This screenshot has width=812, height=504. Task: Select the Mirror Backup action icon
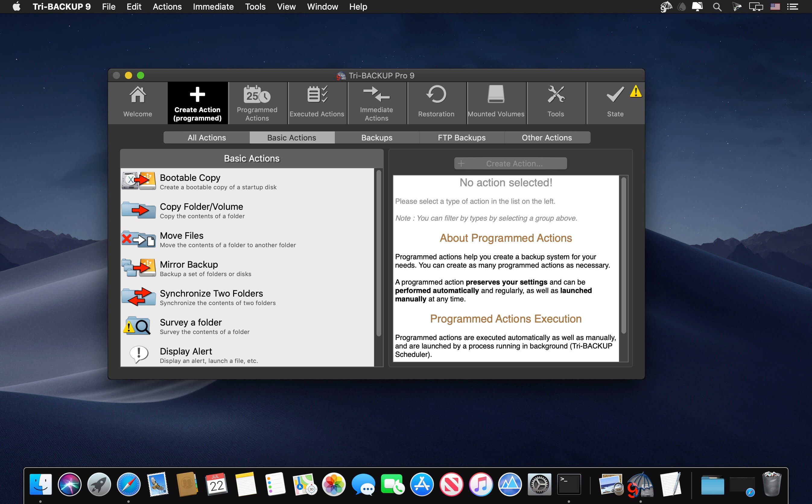(138, 268)
